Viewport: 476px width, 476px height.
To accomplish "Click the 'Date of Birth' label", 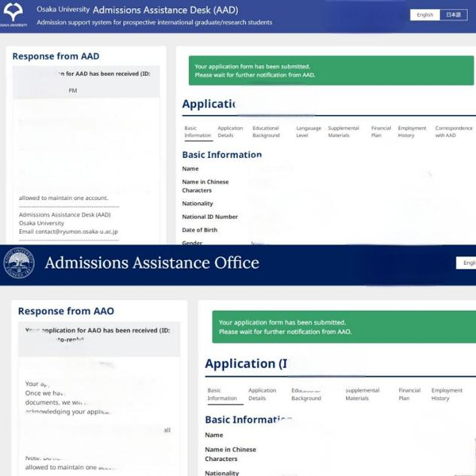I will 200,230.
